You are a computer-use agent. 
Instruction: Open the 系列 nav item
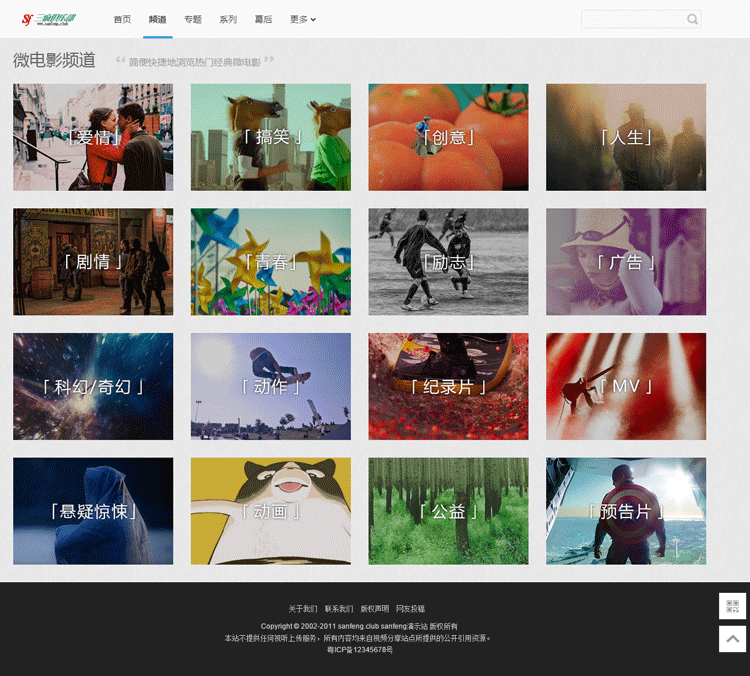[x=228, y=19]
